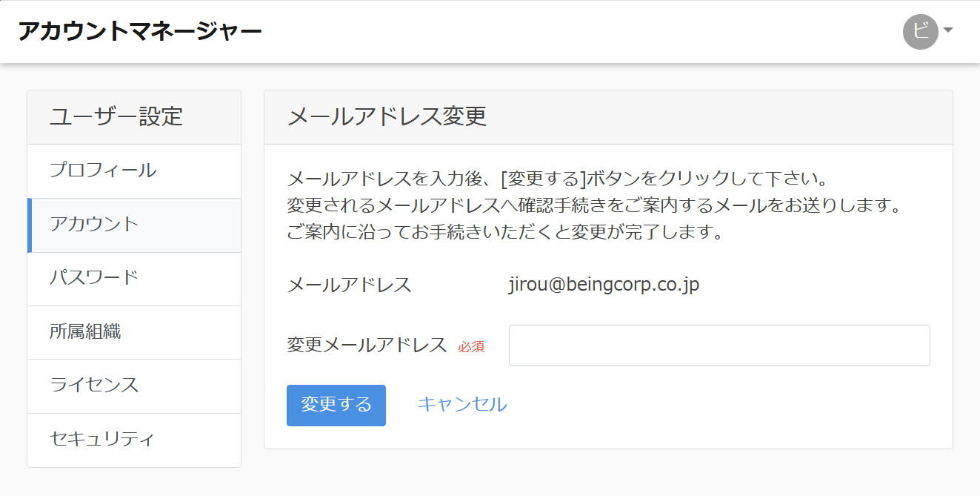
Task: Open the プロフィール settings page
Action: pos(103,171)
